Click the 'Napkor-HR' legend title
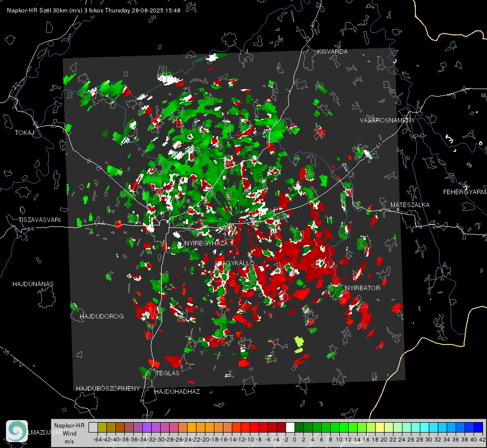Screen dimensions: 487x448 pyautogui.click(x=69, y=425)
